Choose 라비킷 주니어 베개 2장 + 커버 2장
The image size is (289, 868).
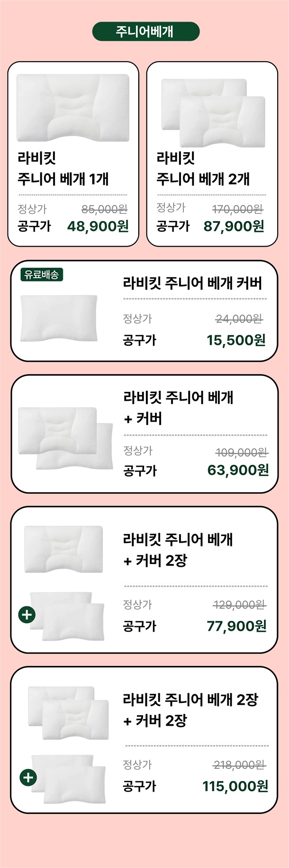pos(190,710)
